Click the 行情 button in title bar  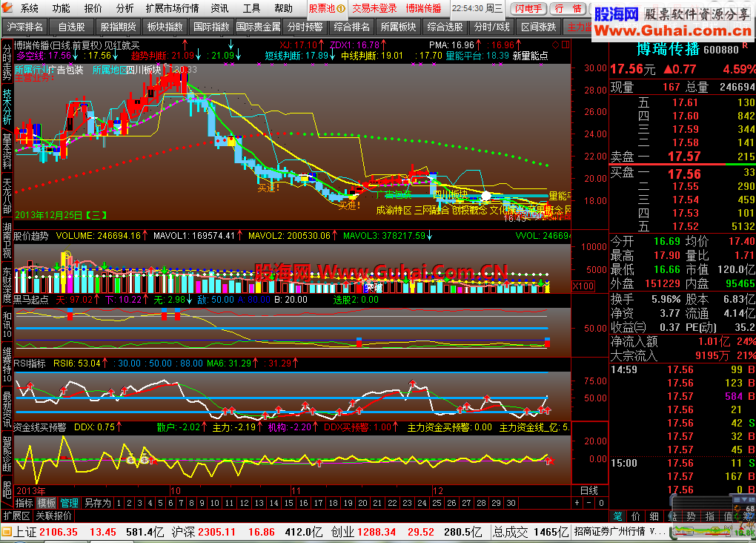coord(568,8)
